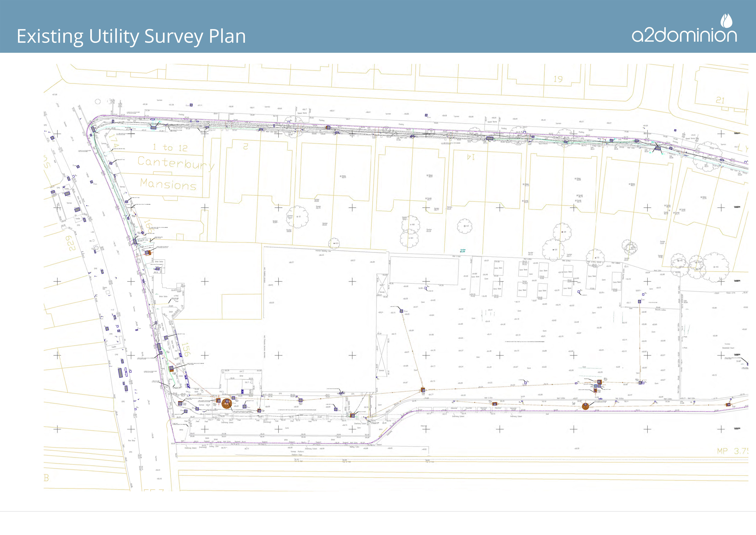Click the brown manhole symbol beside number 156
Image resolution: width=756 pixels, height=535 pixels.
(x=171, y=369)
